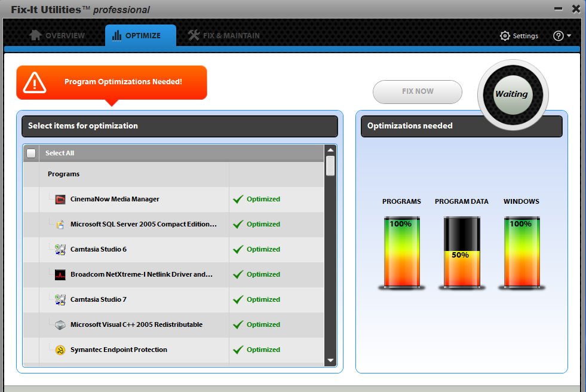This screenshot has width=586, height=392.
Task: Click the Camtasia Studio 7 program icon
Action: (x=60, y=300)
